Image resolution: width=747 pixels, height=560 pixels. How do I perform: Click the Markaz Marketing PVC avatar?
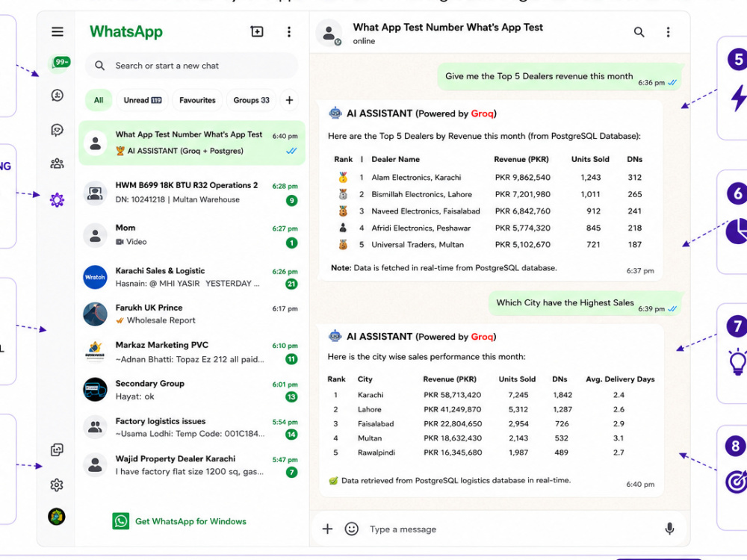click(95, 352)
